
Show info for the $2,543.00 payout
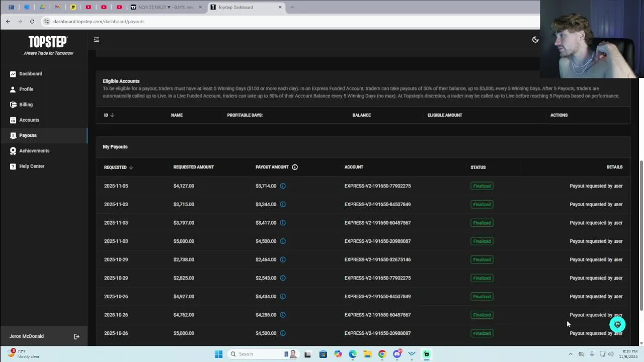[283, 278]
